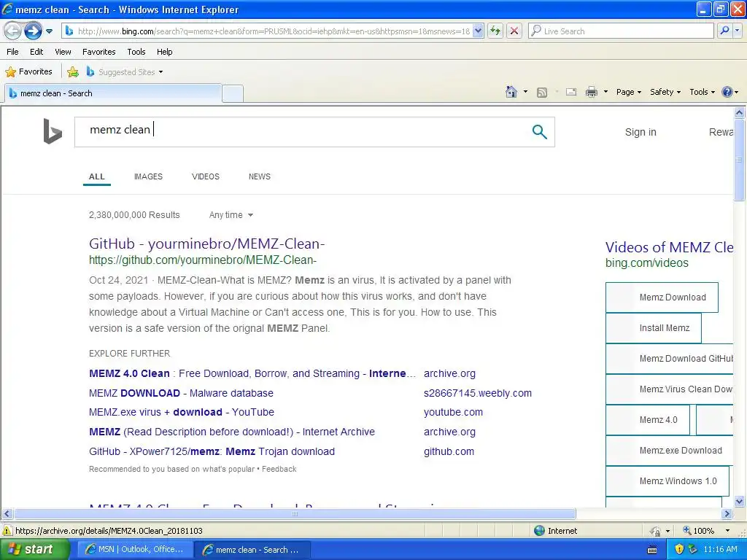Screen dimensions: 747x560
Task: Click the vertical scrollbar down arrow
Action: pyautogui.click(x=740, y=501)
